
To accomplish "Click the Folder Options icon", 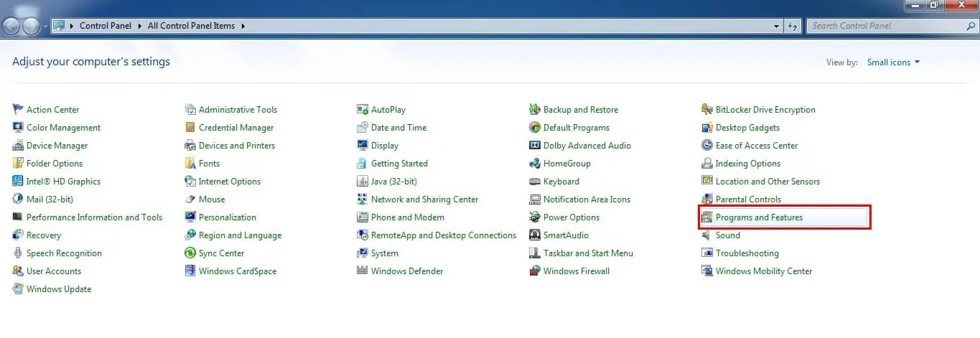I will tap(18, 163).
